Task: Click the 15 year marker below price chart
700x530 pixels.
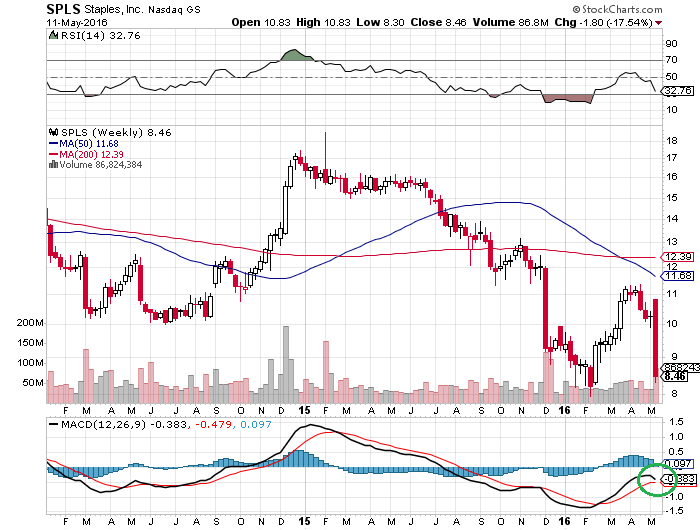Action: (304, 410)
